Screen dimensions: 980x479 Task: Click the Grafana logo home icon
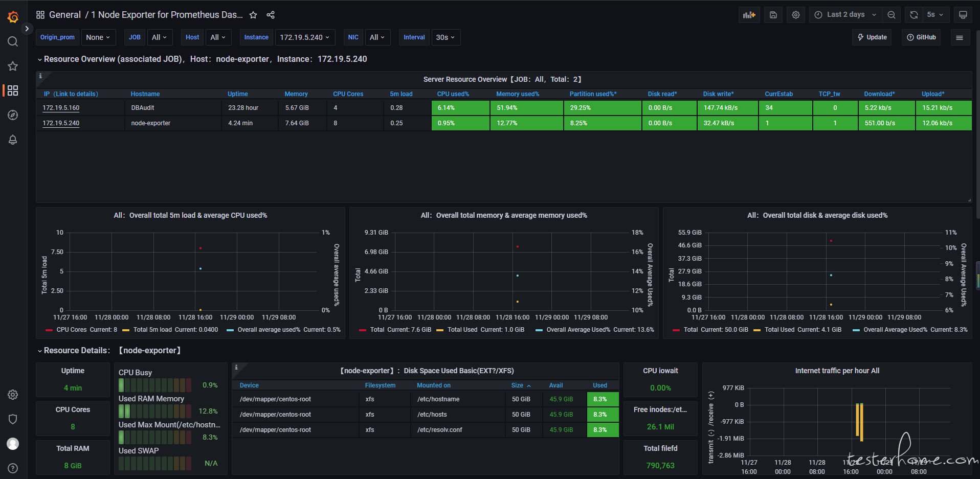point(13,17)
